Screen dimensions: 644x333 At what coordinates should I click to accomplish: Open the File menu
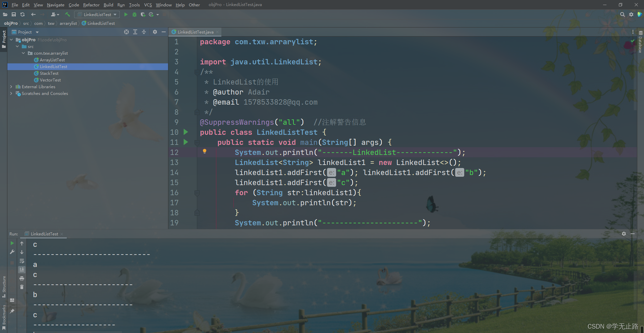[15, 5]
